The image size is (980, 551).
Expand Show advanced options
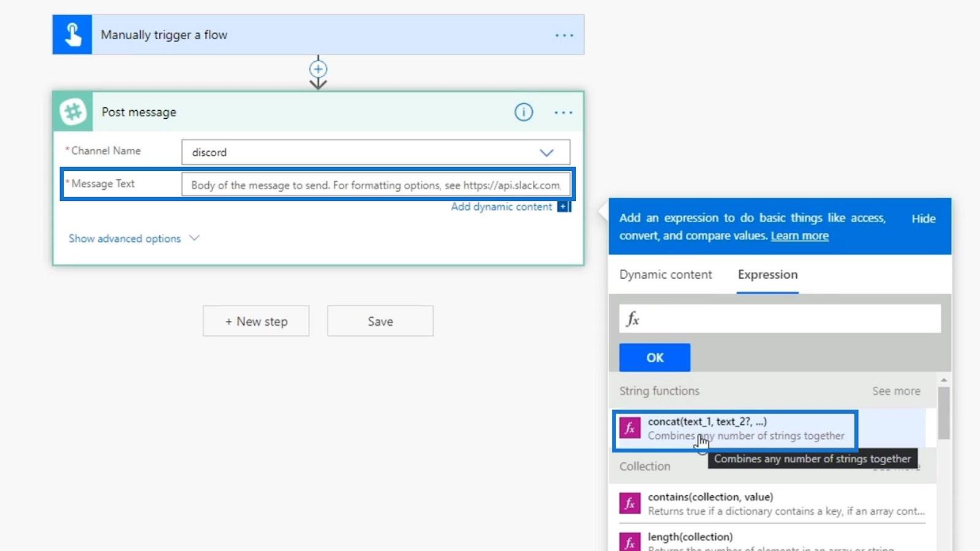pyautogui.click(x=134, y=238)
